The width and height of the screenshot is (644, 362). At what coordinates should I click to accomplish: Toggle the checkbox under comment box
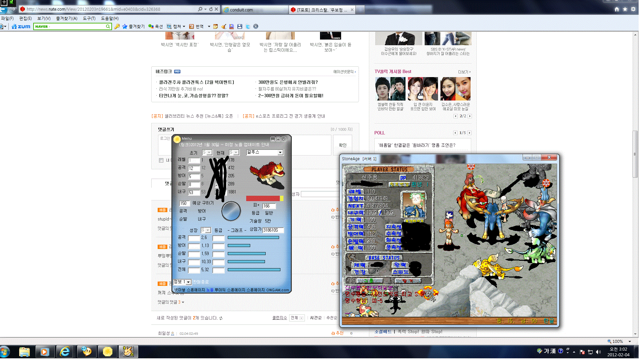[x=161, y=160]
